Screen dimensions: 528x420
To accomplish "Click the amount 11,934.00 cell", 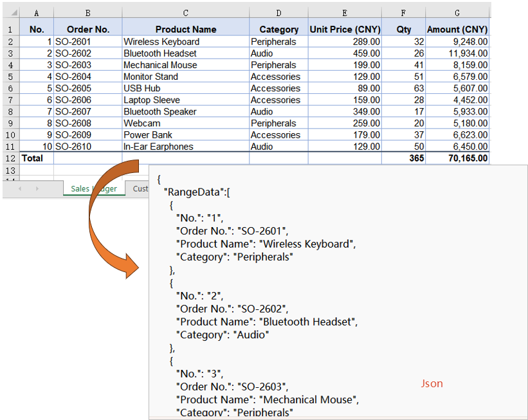I will [457, 53].
